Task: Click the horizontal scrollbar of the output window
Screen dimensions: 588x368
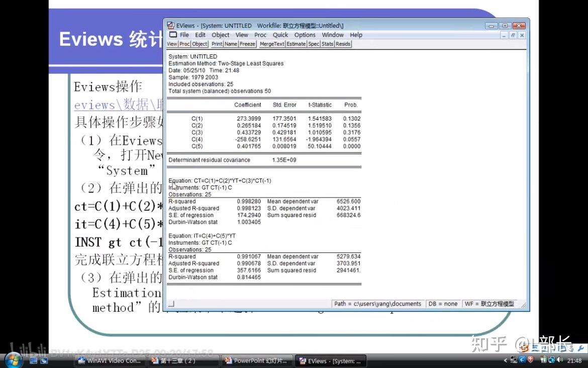Action: coord(251,304)
